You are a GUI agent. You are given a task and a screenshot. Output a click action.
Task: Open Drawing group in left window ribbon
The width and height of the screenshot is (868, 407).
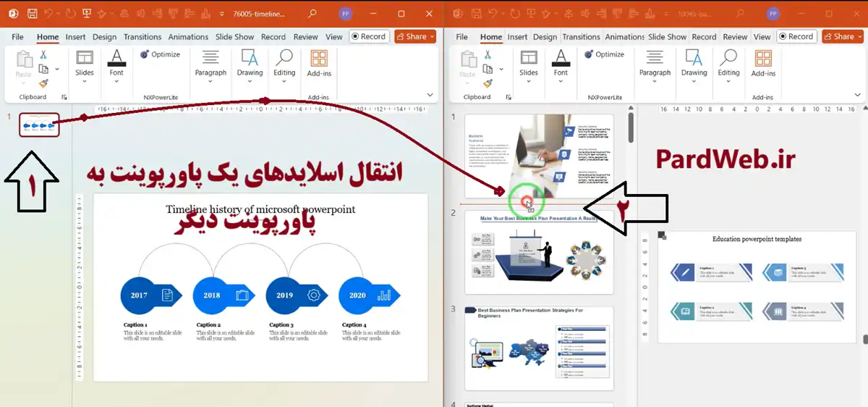click(x=250, y=66)
